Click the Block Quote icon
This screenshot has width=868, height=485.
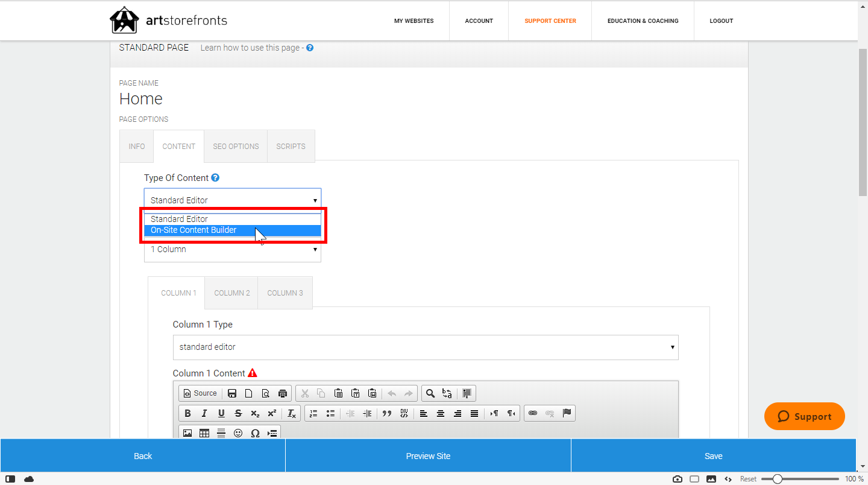[387, 413]
